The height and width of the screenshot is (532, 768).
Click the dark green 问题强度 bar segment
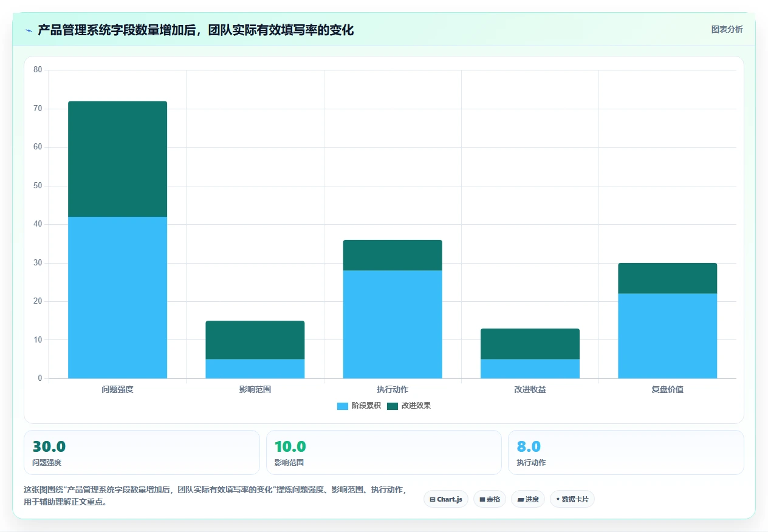point(117,159)
